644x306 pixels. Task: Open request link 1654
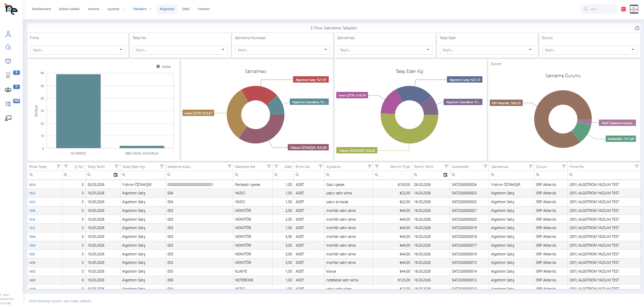pos(32,185)
